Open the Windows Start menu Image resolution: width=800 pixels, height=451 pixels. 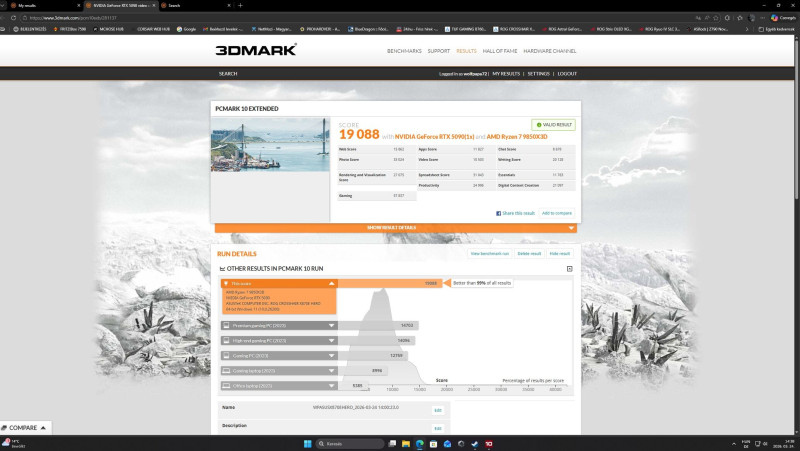307,444
